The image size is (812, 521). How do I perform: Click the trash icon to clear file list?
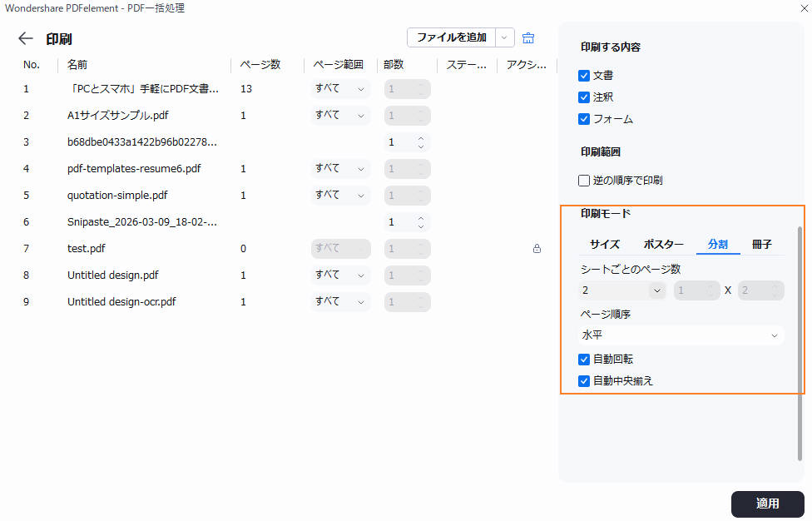[528, 37]
